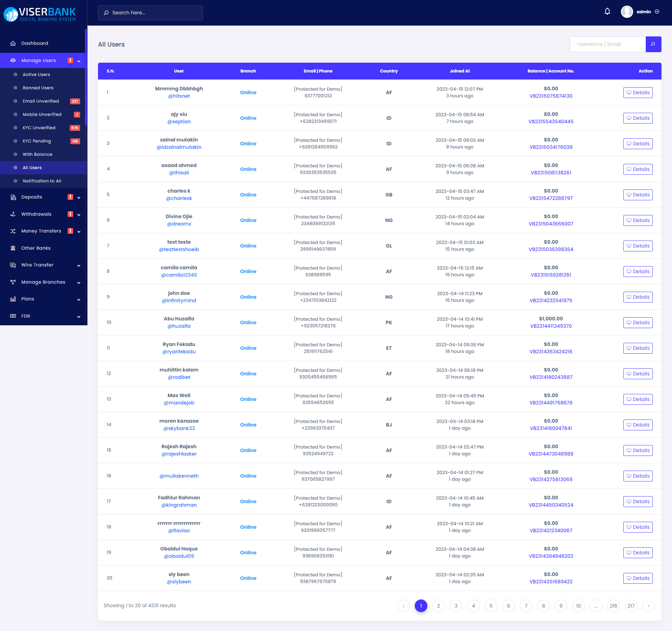Navigate to page 2 of user results
This screenshot has height=631, width=672.
tap(438, 605)
